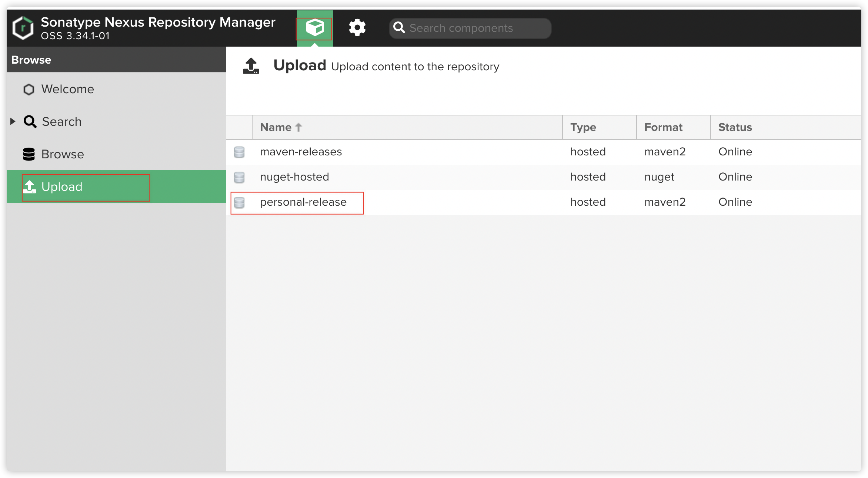868x478 pixels.
Task: Select Search in the sidebar
Action: point(116,121)
